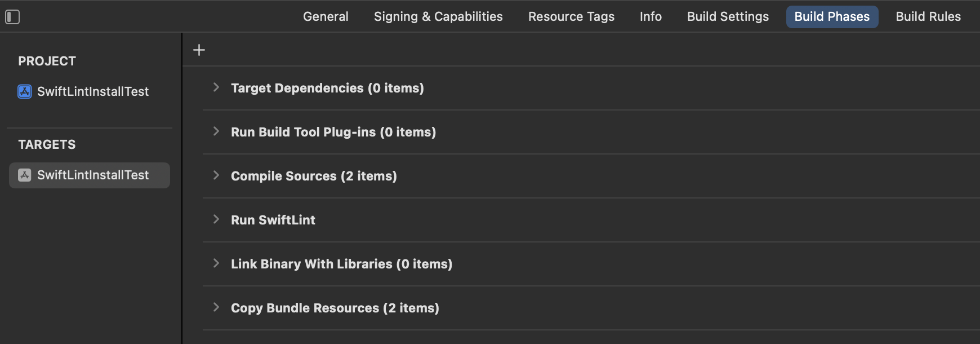The height and width of the screenshot is (344, 980).
Task: Switch to the General tab
Action: (326, 17)
